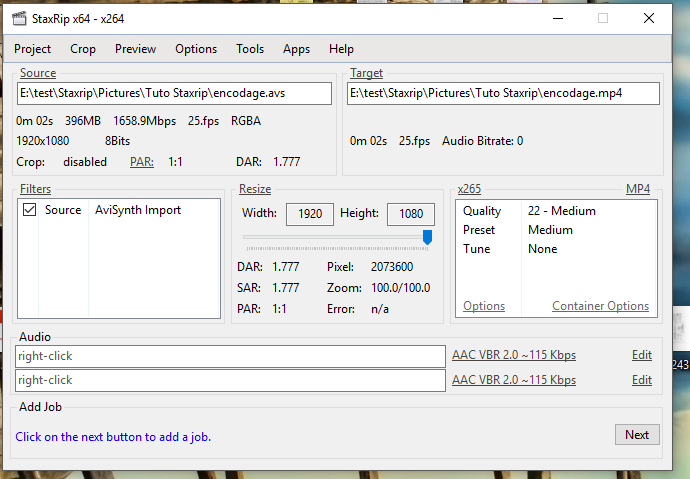Click the Next button
Viewport: 690px width, 479px height.
tap(637, 435)
